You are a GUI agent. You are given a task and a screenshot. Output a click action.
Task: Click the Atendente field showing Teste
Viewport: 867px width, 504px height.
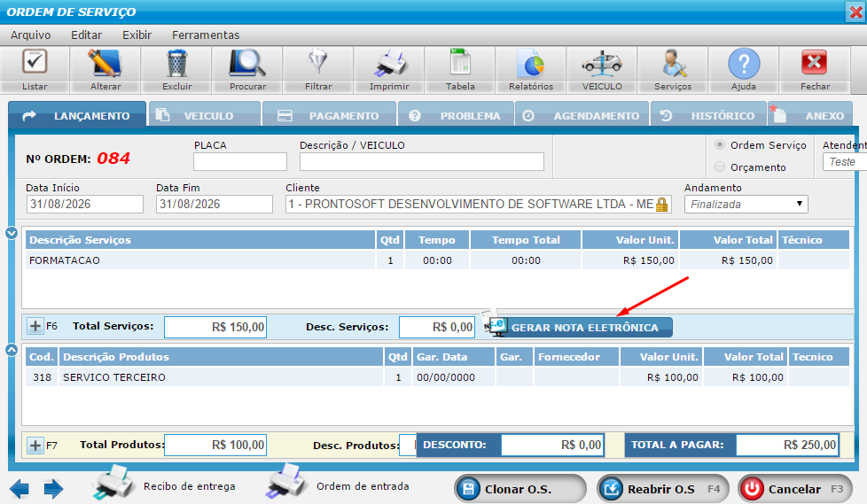[845, 162]
